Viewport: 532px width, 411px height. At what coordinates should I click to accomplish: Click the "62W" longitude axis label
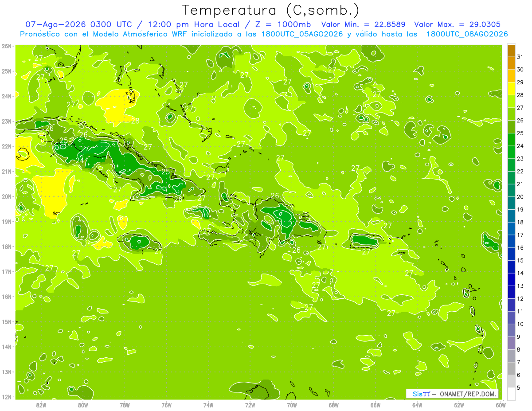tap(459, 405)
